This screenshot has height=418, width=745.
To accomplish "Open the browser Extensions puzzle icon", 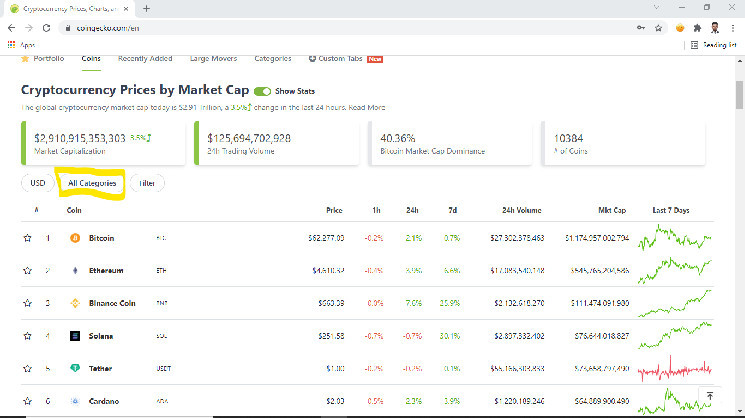I will 700,28.
